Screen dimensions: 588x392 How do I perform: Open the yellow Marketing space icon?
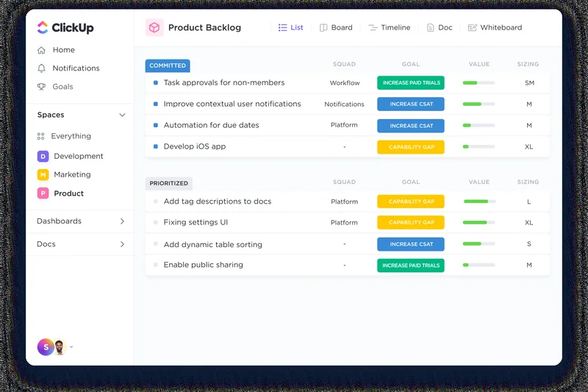(x=43, y=175)
